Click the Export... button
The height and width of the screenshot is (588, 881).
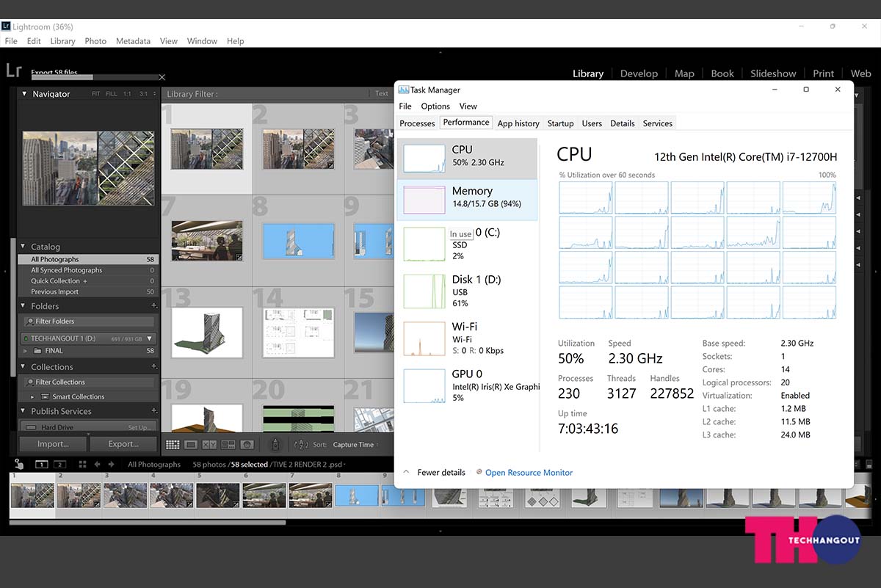tap(123, 444)
